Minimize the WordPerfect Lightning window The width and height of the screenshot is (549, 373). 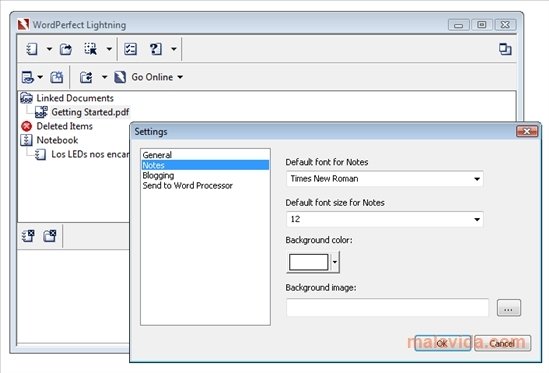(x=459, y=25)
